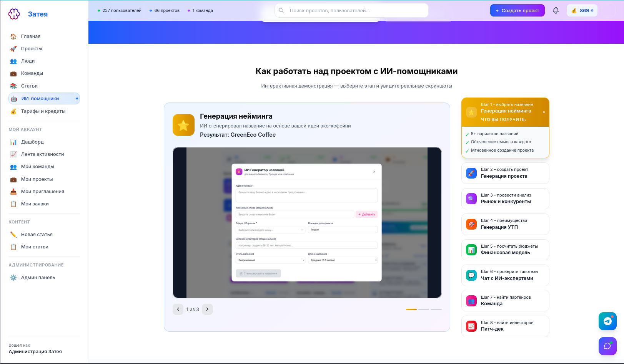Select step 6 Чат с ИИ-экспертами
The height and width of the screenshot is (364, 624).
click(x=505, y=275)
